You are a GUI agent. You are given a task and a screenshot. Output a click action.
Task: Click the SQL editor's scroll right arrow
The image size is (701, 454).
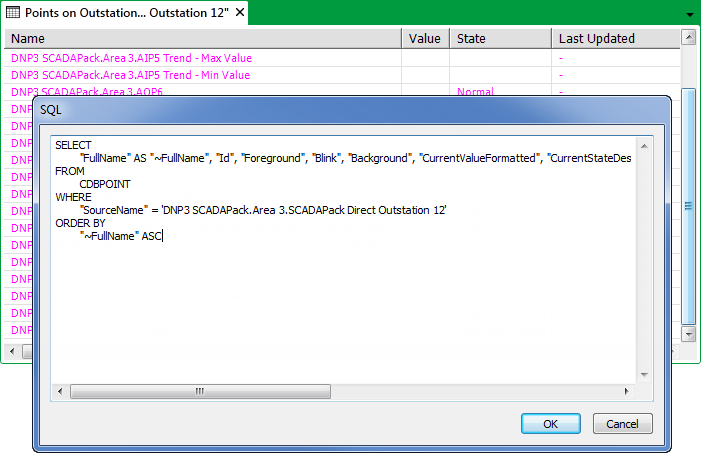point(626,391)
